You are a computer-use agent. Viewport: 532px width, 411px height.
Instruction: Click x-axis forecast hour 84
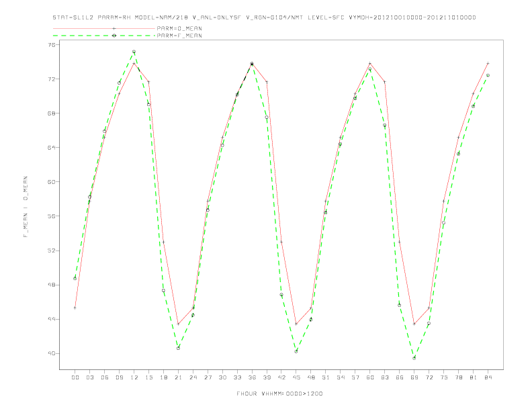[x=488, y=377]
